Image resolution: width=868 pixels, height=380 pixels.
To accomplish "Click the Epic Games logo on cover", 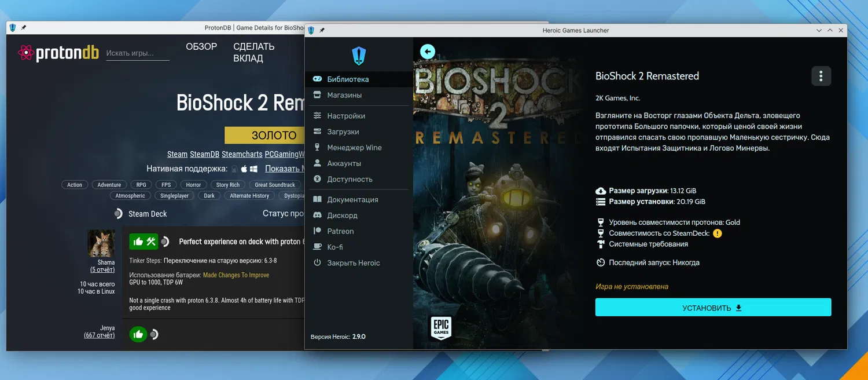I will (x=440, y=327).
